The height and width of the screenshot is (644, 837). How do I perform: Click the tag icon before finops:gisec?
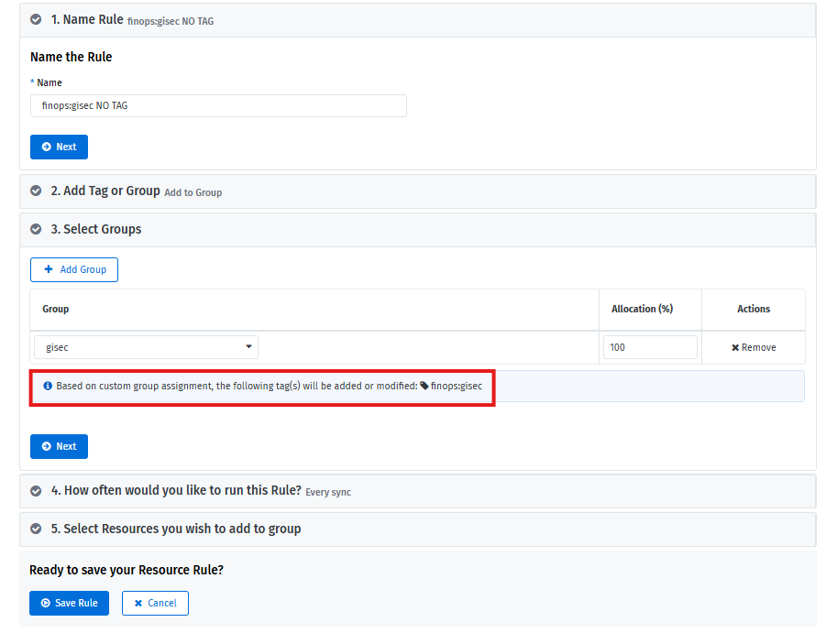click(x=424, y=386)
